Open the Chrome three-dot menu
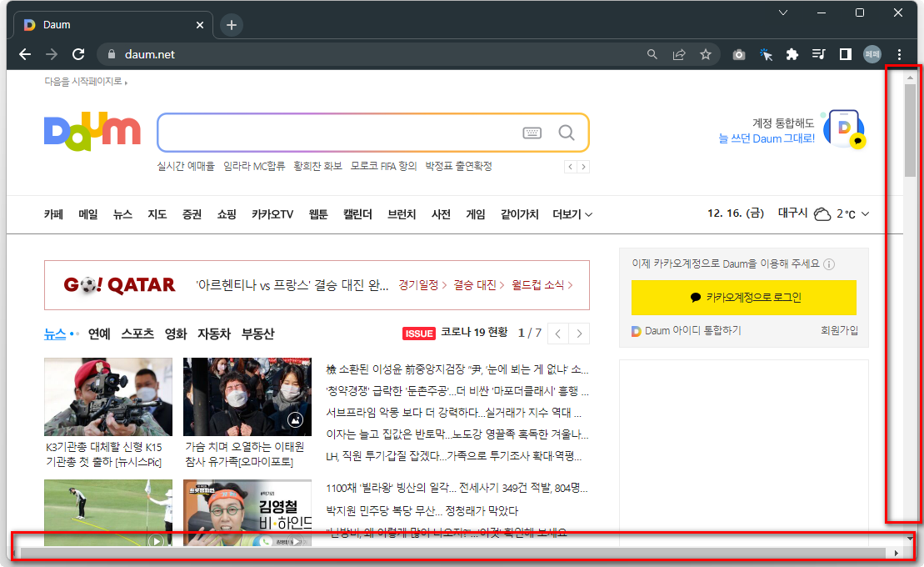Screen dimensions: 924x567 899,54
